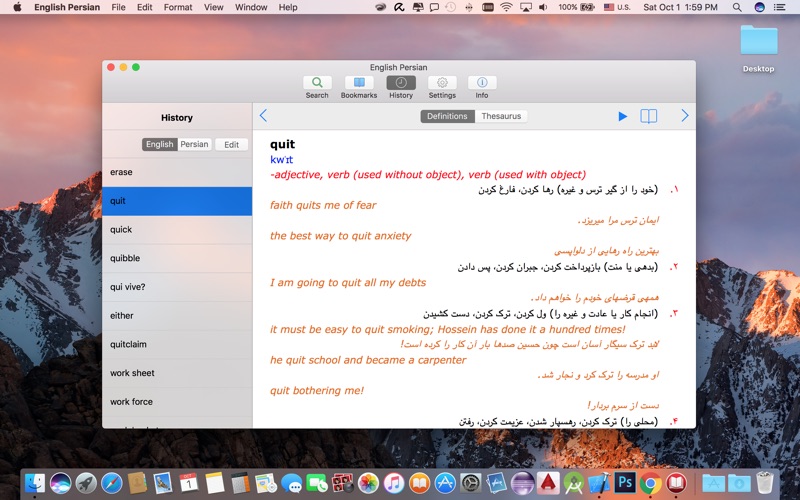Open Messages from the Dock

pyautogui.click(x=291, y=483)
